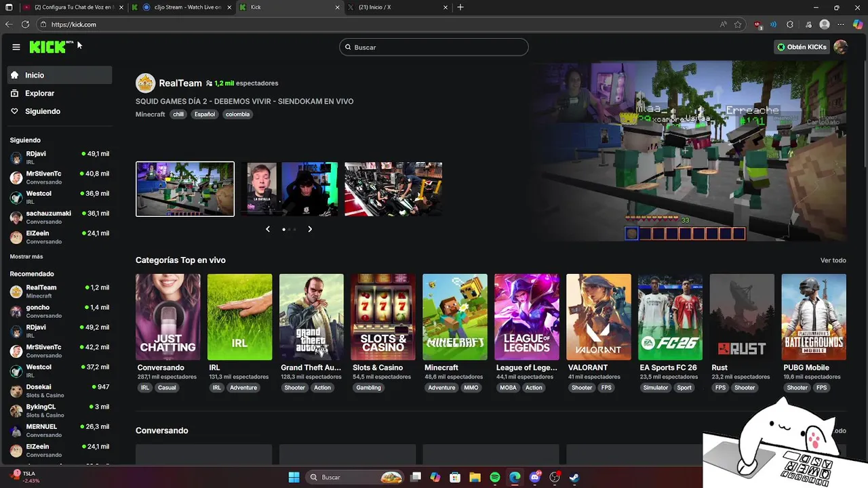Open the Minecraft category card
The width and height of the screenshot is (868, 488).
coord(455,317)
